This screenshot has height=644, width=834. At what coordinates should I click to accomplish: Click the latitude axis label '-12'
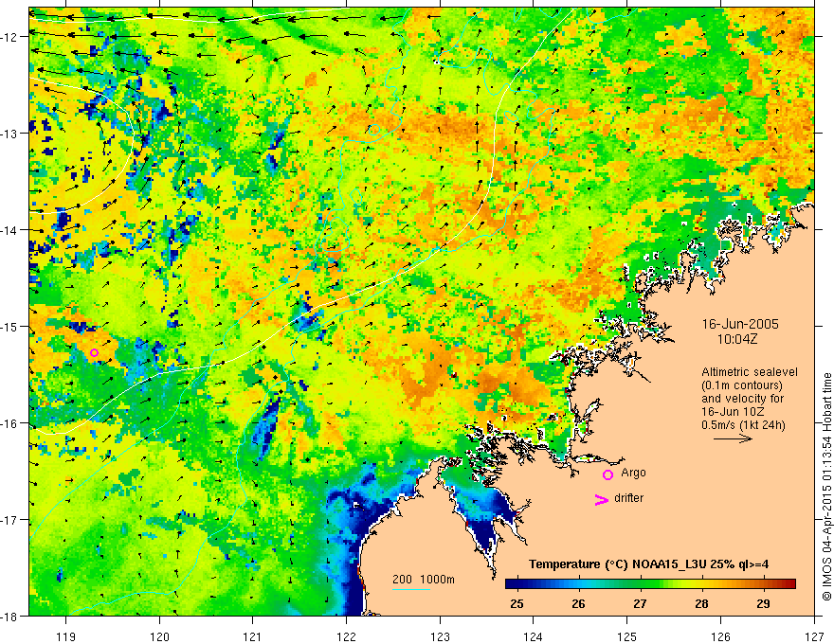[x=10, y=37]
